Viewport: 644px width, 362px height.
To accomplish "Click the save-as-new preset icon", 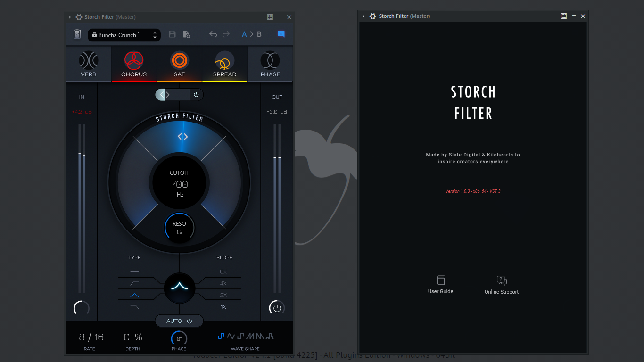I will coord(186,34).
